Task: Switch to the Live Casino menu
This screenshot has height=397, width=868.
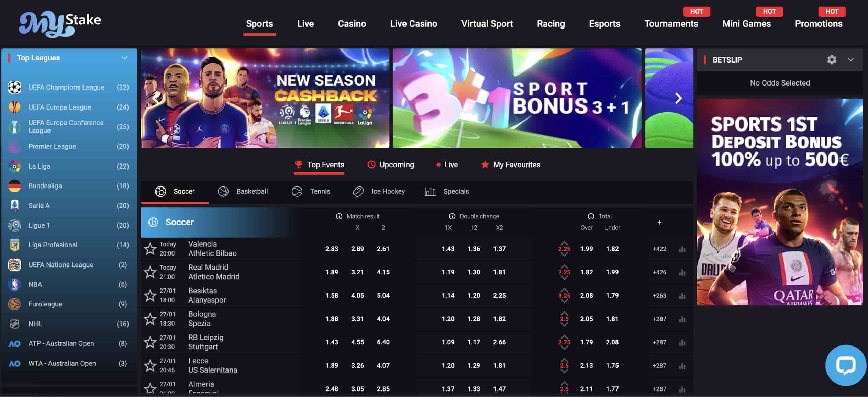Action: [x=413, y=24]
